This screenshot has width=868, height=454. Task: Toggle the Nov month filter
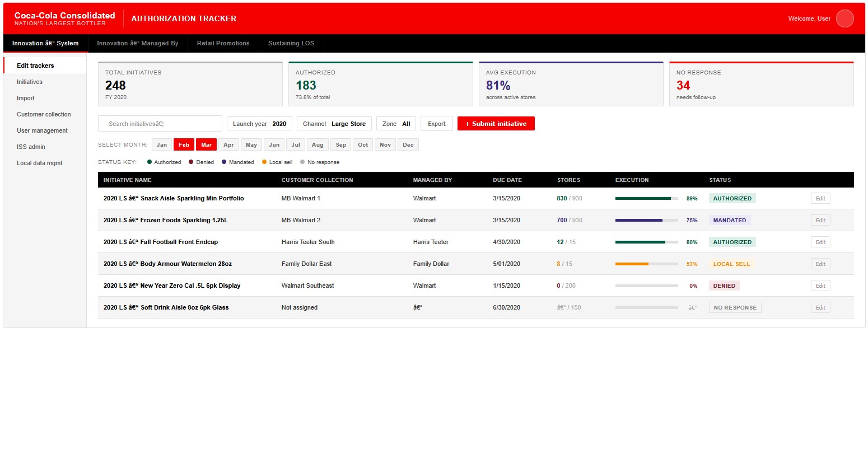385,145
